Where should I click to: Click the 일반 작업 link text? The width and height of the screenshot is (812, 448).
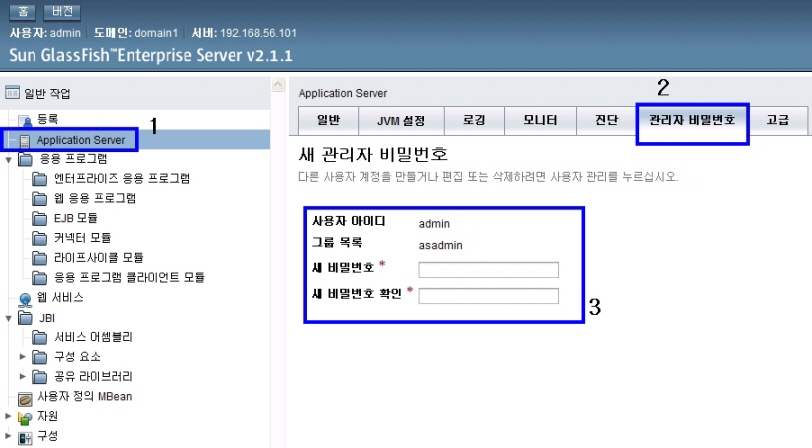click(x=47, y=93)
